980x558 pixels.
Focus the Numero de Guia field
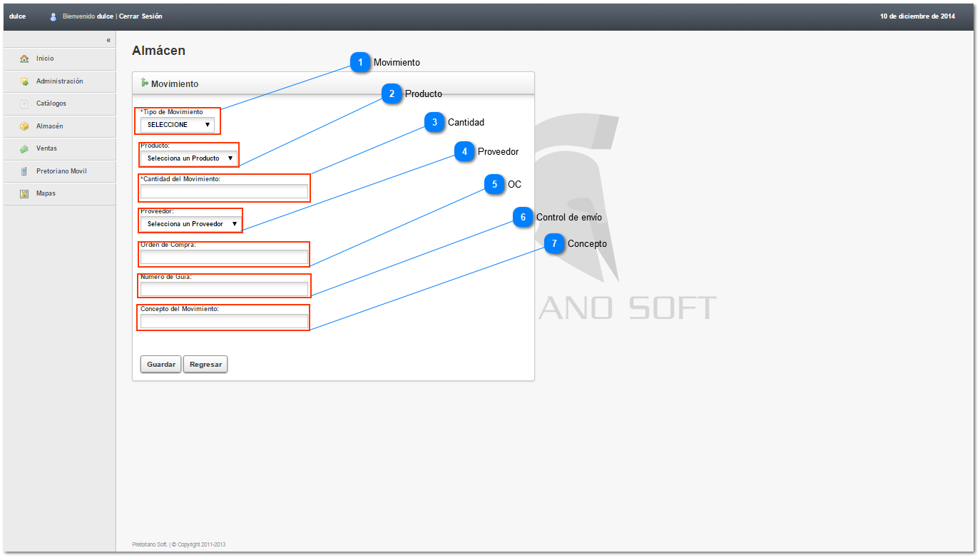point(224,289)
